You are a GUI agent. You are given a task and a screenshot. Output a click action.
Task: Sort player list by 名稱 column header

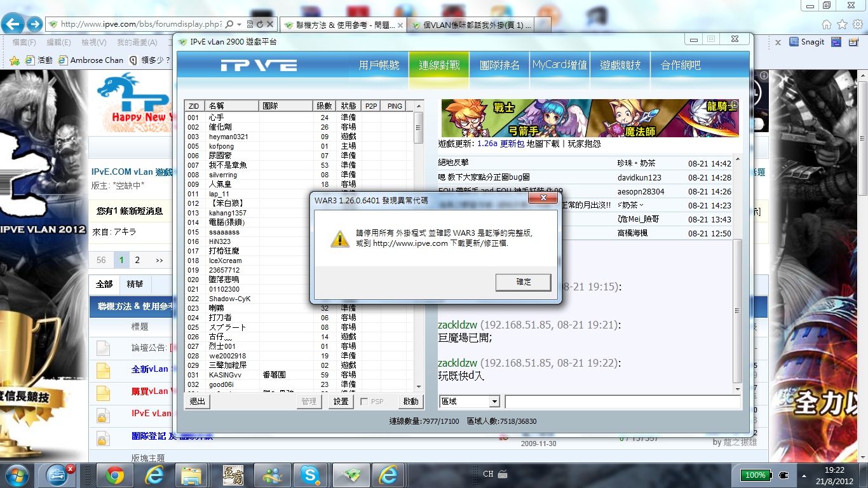point(233,106)
